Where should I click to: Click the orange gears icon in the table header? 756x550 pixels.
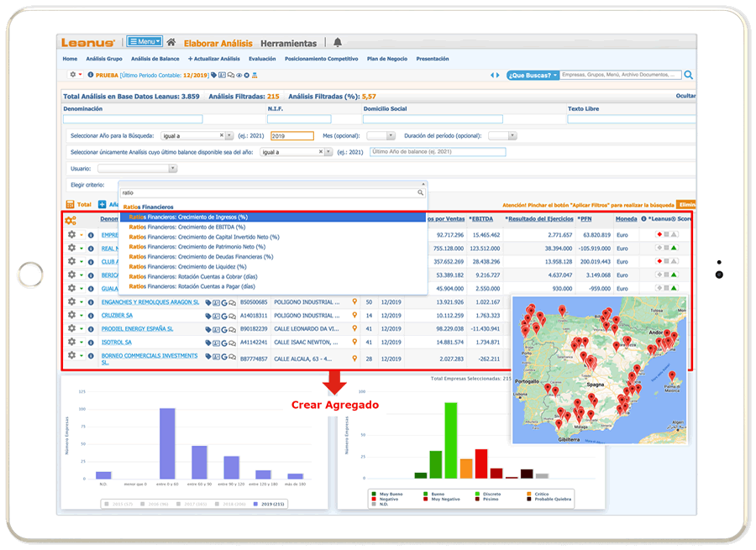(x=71, y=220)
